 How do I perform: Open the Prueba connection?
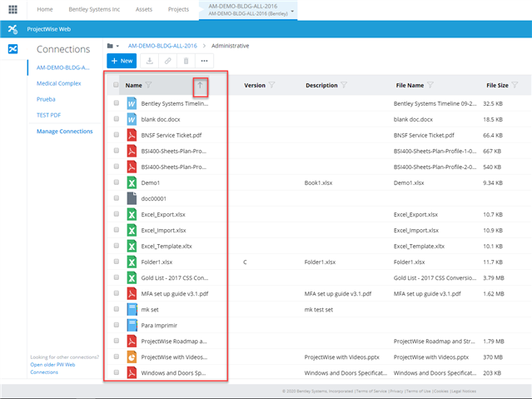46,99
